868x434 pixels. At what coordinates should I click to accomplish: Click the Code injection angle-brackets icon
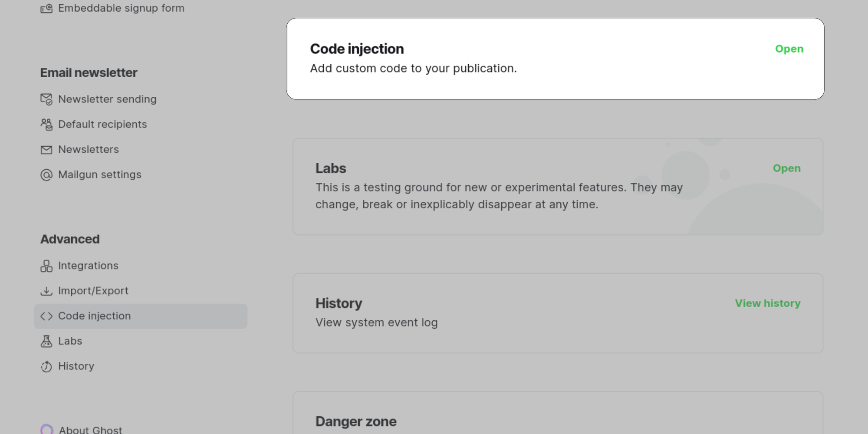tap(46, 316)
